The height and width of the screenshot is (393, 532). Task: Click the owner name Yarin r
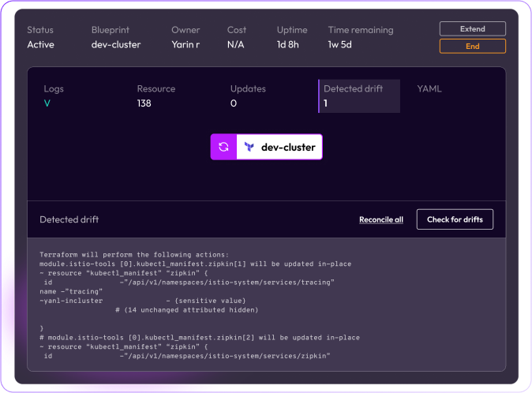pyautogui.click(x=185, y=44)
